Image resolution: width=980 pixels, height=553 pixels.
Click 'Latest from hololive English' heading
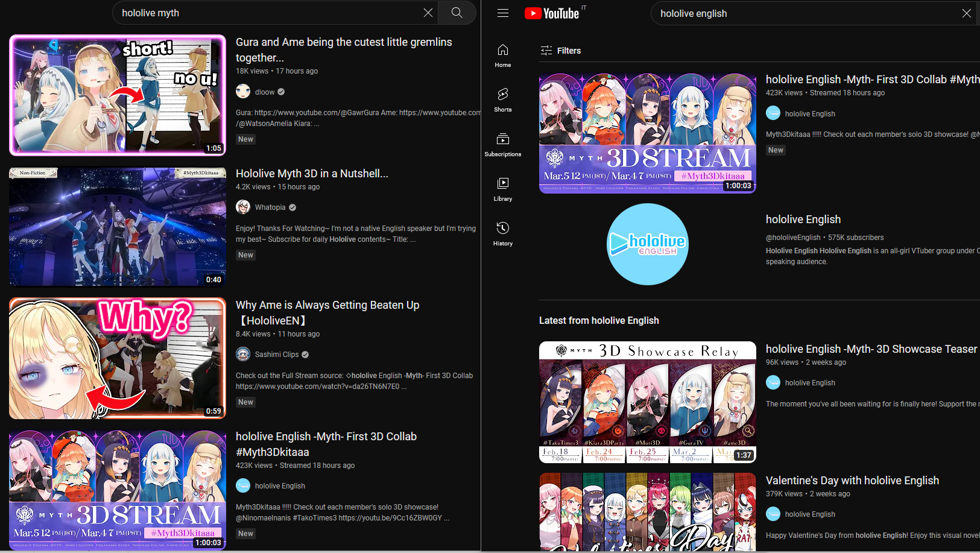599,321
